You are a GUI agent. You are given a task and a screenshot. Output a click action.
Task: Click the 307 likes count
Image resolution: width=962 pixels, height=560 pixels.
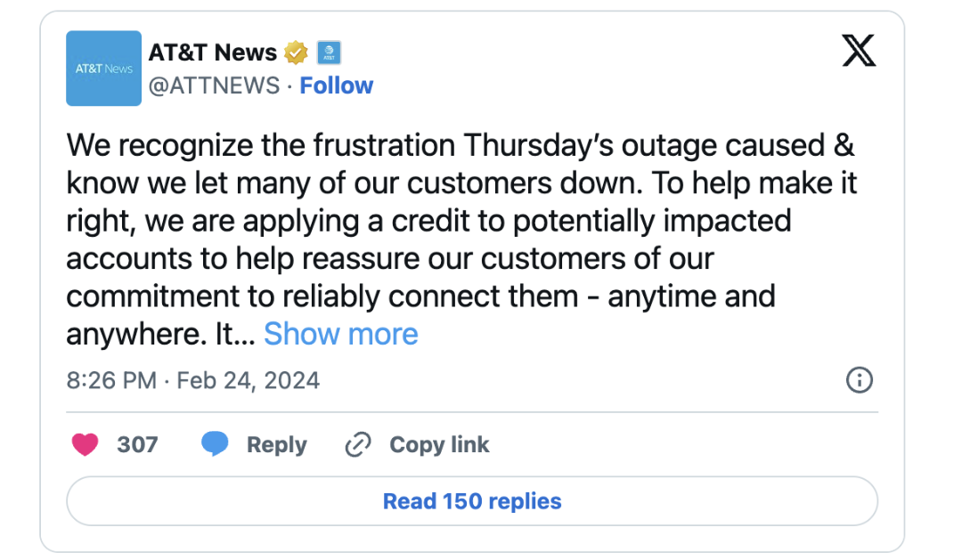pyautogui.click(x=137, y=444)
